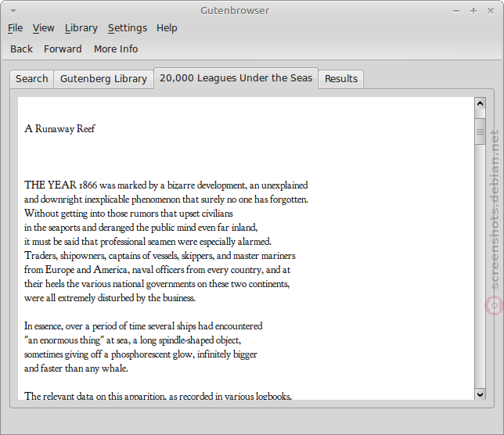
Task: Switch to the Search tab
Action: tap(32, 79)
